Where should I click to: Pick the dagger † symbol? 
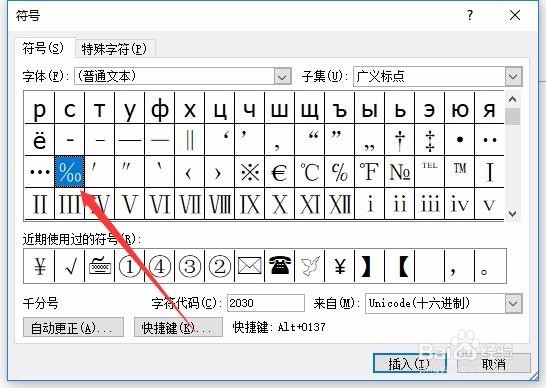(399, 140)
